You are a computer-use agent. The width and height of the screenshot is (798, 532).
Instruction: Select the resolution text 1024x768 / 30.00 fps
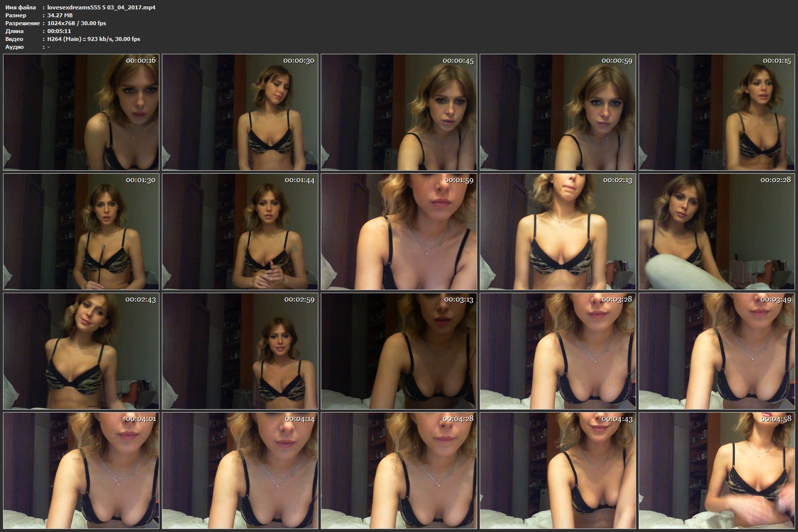76,23
